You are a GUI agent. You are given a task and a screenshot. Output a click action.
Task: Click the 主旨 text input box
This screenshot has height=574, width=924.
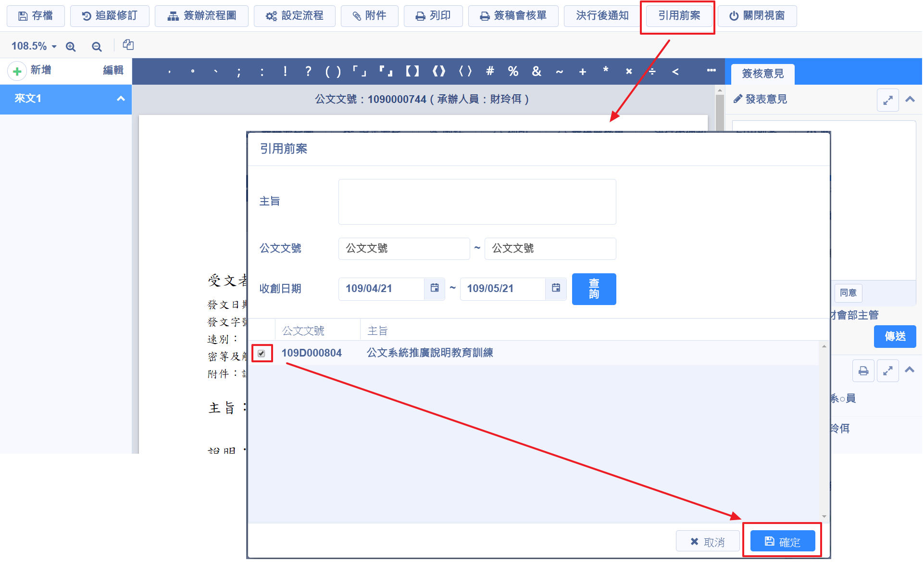(x=477, y=202)
